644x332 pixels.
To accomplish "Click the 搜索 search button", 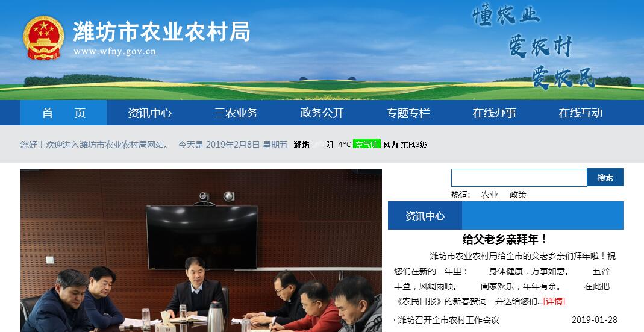I will [x=605, y=178].
